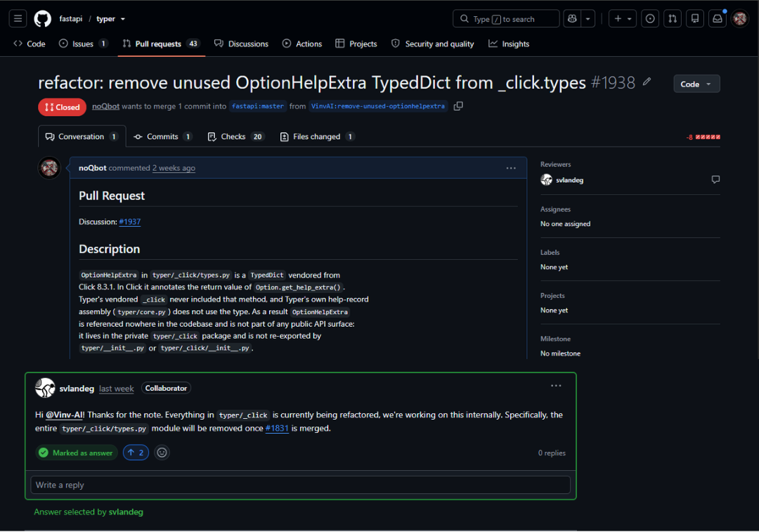The image size is (759, 532).
Task: Focus the Type / to search field
Action: click(506, 19)
